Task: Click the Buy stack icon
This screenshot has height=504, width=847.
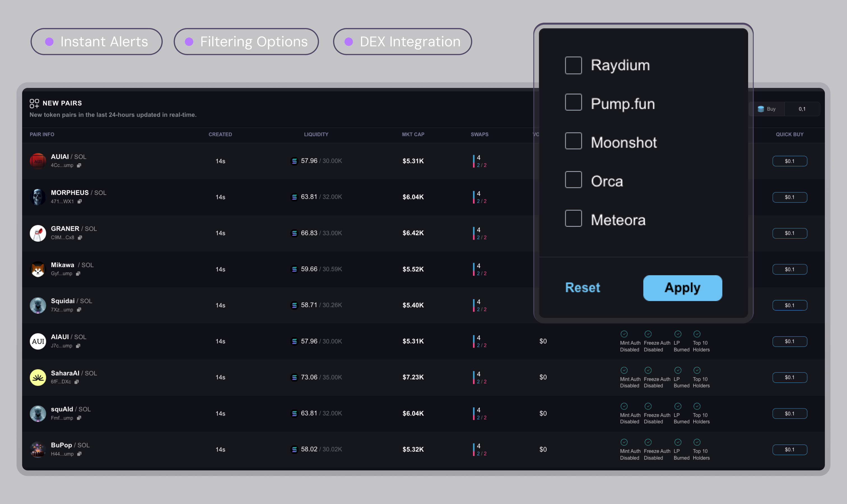Action: [761, 109]
